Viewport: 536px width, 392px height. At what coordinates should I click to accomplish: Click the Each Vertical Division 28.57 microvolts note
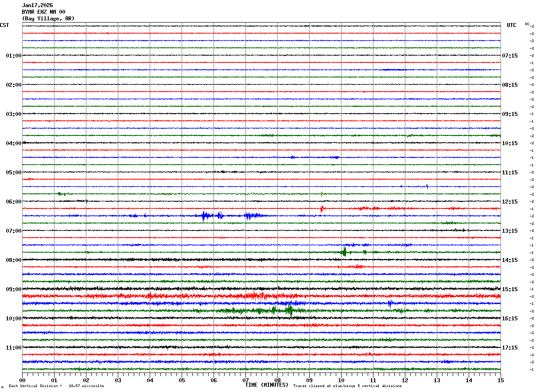point(56,386)
